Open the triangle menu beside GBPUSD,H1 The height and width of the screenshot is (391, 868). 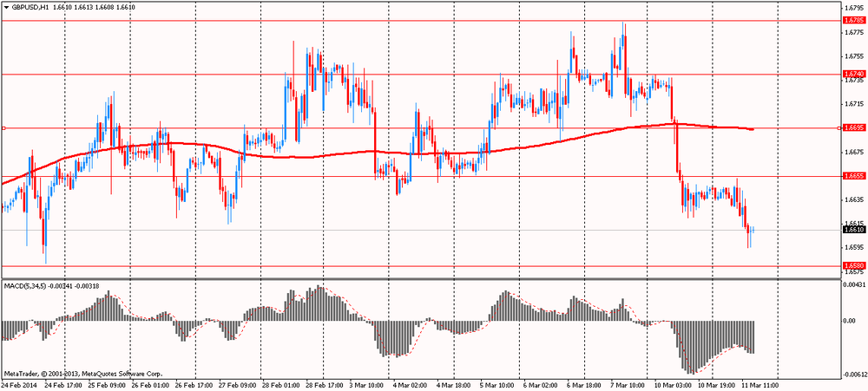pyautogui.click(x=5, y=7)
